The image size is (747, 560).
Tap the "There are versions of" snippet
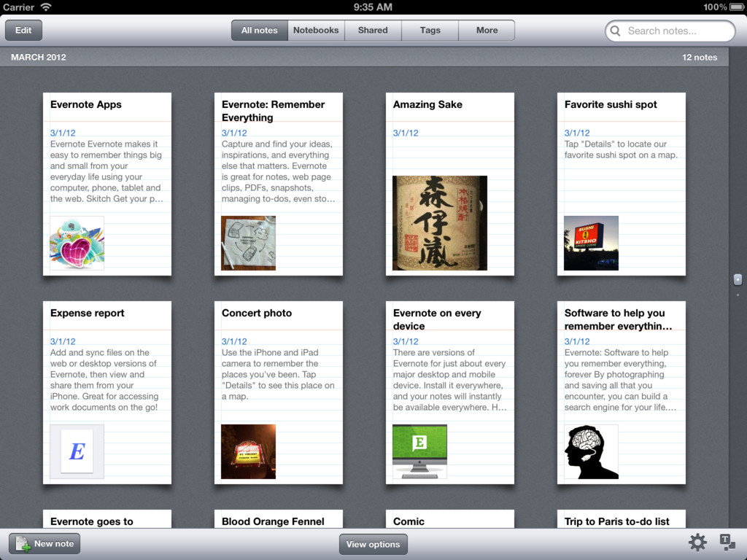point(449,380)
